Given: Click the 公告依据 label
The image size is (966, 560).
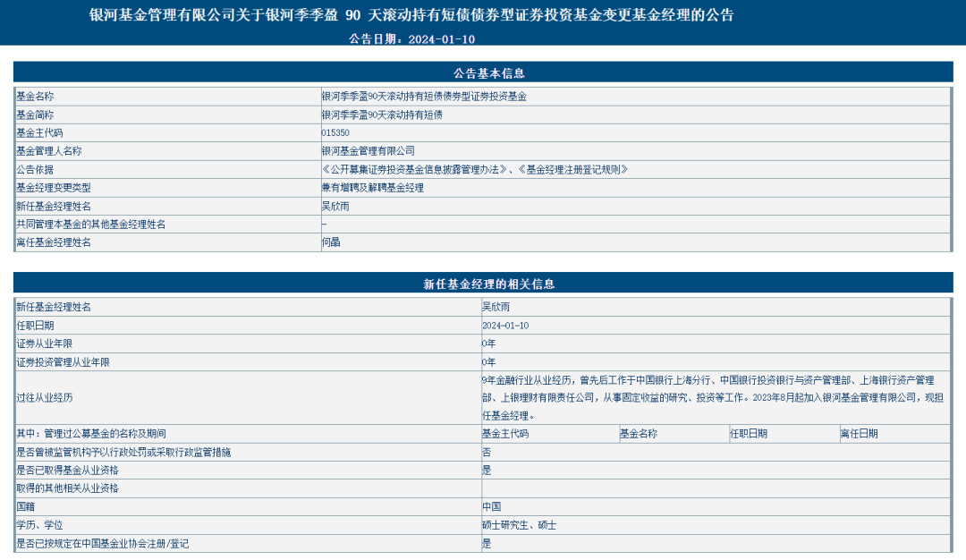Looking at the screenshot, I should (x=35, y=169).
